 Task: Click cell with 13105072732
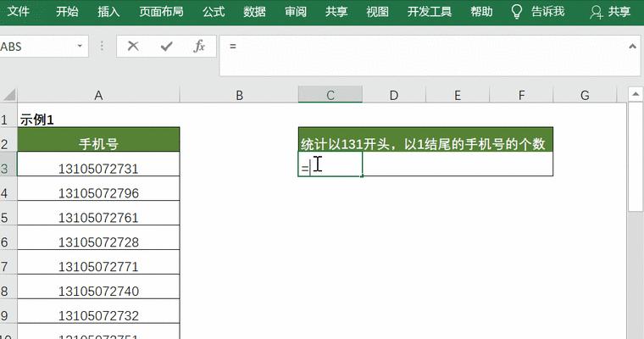tap(98, 312)
